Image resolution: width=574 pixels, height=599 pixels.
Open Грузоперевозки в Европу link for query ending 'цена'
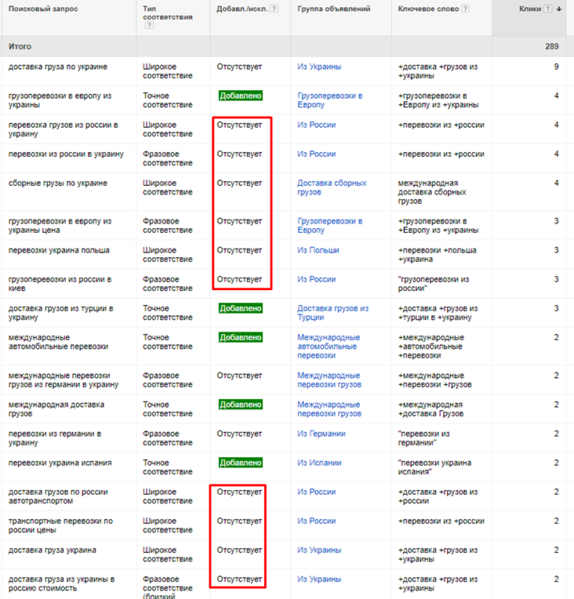click(x=330, y=225)
